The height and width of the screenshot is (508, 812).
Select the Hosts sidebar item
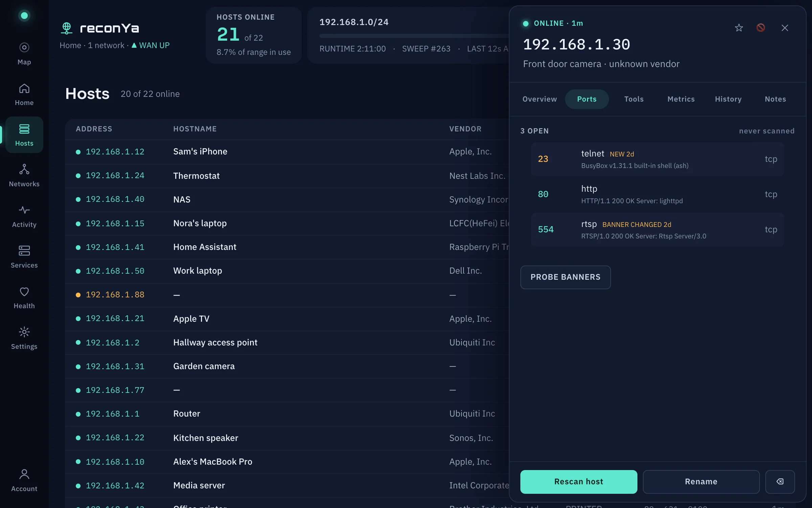point(24,135)
